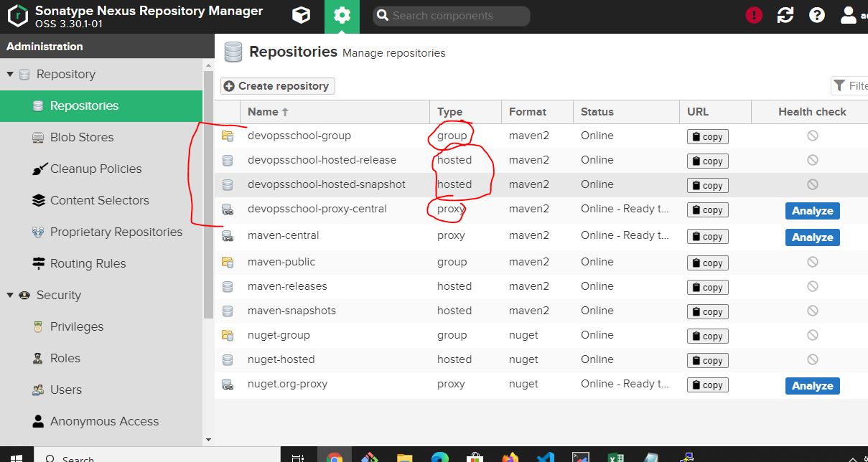The image size is (868, 462).
Task: Open Cleanup Policies in the sidebar
Action: pyautogui.click(x=101, y=169)
